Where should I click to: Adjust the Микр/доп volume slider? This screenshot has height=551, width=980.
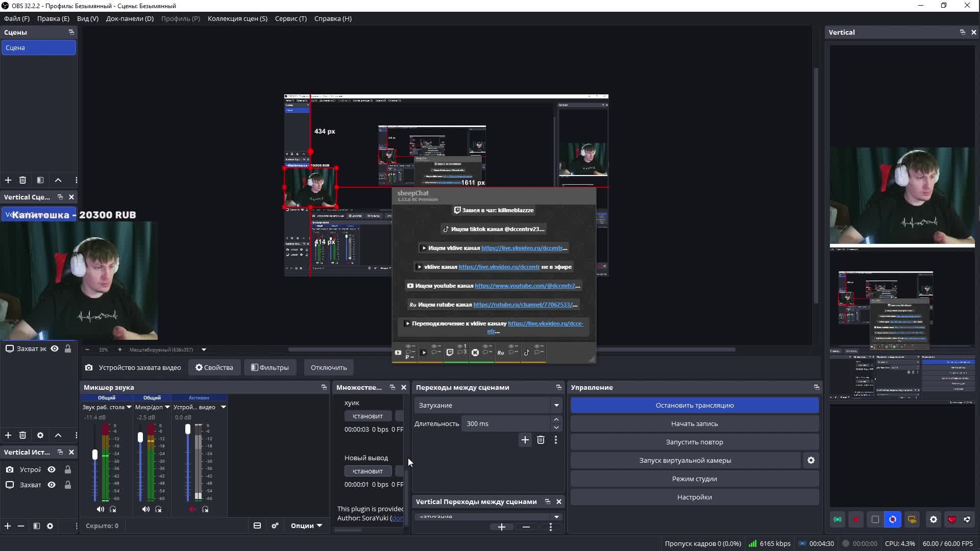coord(140,437)
